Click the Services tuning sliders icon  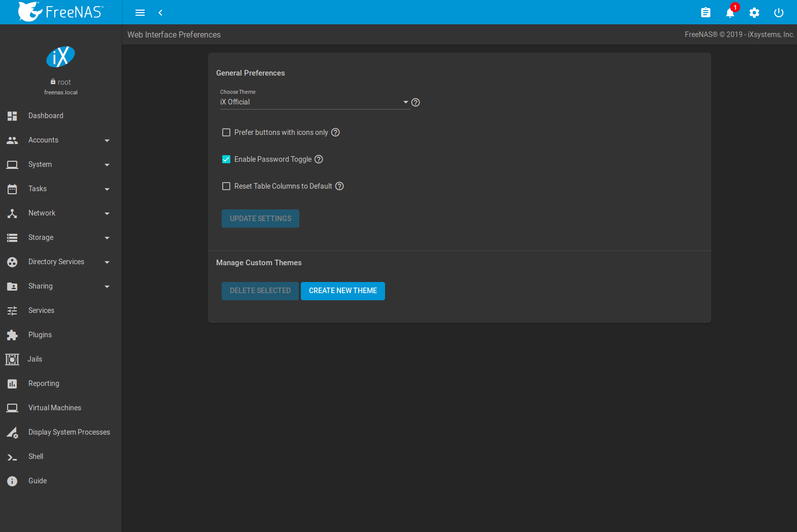coord(12,310)
